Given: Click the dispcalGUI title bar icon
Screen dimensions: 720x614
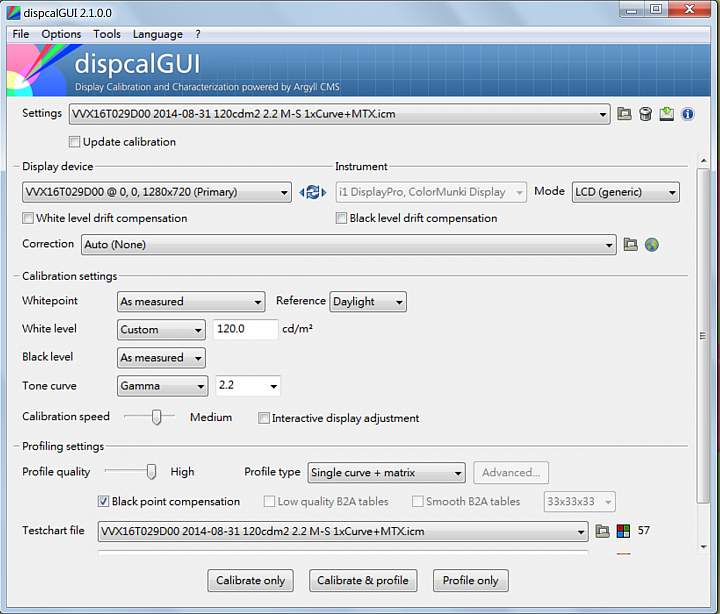Looking at the screenshot, I should coord(14,12).
